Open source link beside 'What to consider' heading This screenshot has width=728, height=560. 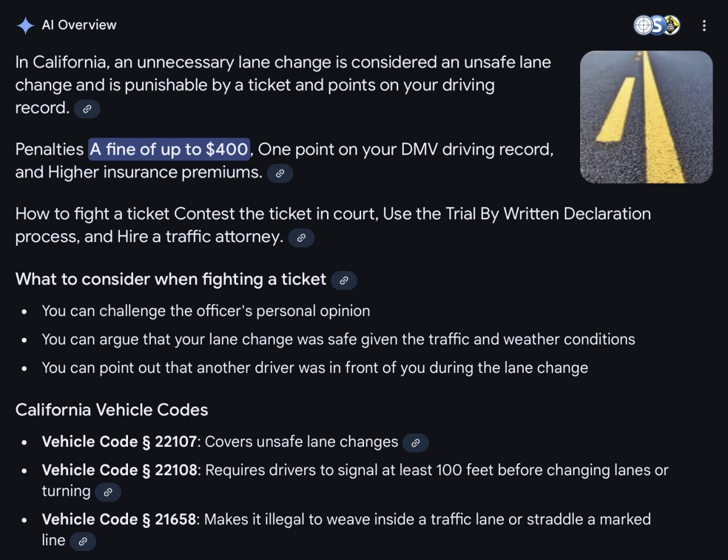coord(344,280)
